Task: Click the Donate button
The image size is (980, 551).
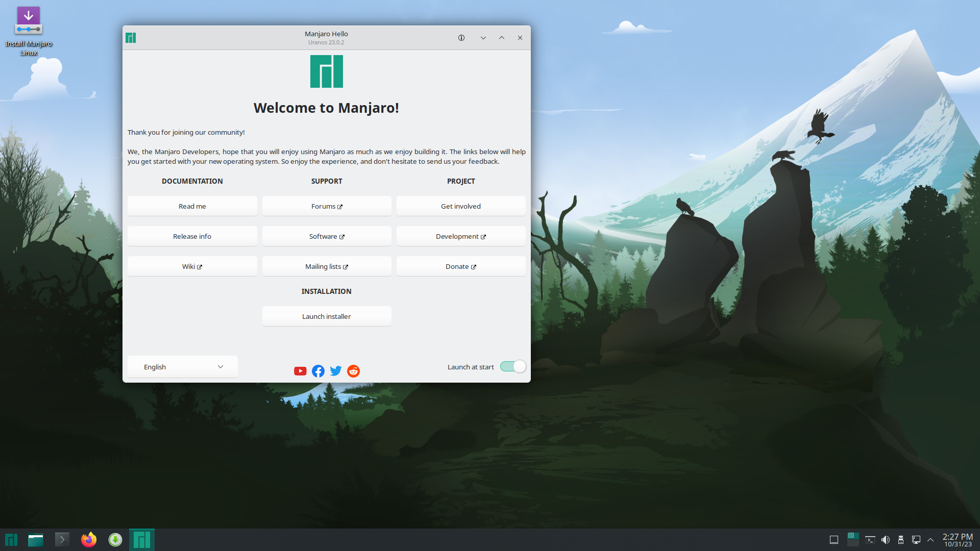Action: 461,266
